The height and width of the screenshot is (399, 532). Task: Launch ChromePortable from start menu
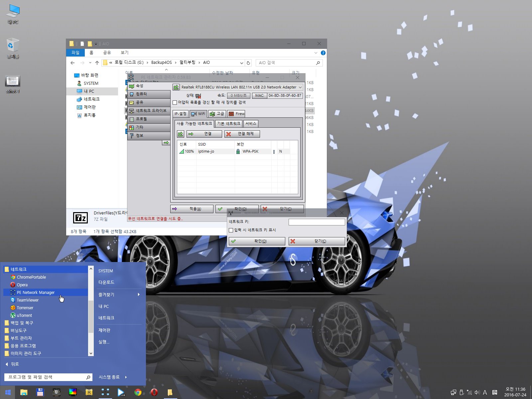31,277
